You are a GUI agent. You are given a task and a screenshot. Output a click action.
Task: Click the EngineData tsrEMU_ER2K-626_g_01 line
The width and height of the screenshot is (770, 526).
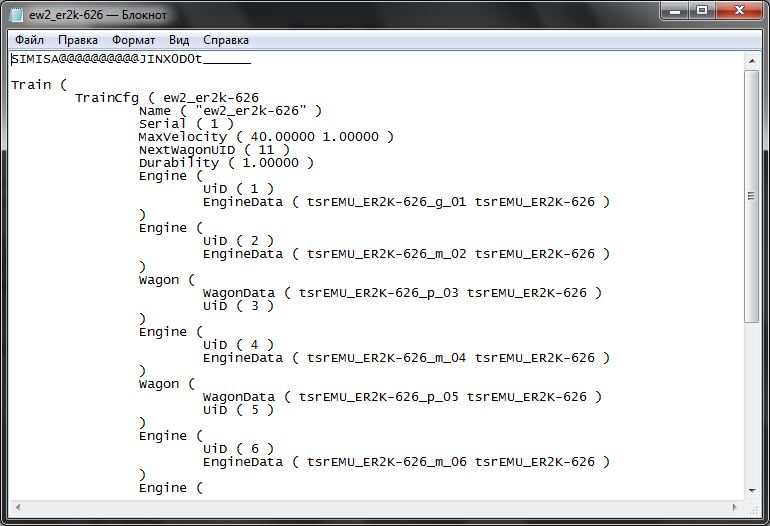coord(406,202)
